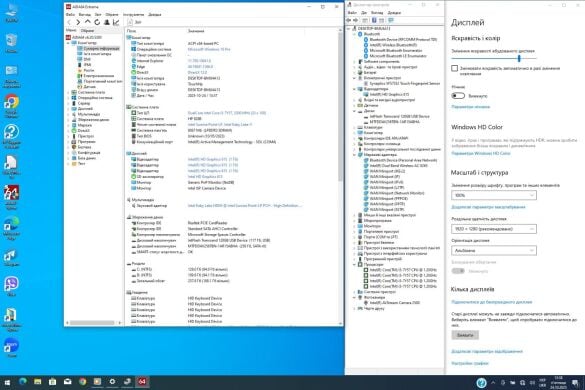Screen dimensions: 585x390
Task: Go up one level in AIDA64 toolbar
Action: click(x=88, y=22)
